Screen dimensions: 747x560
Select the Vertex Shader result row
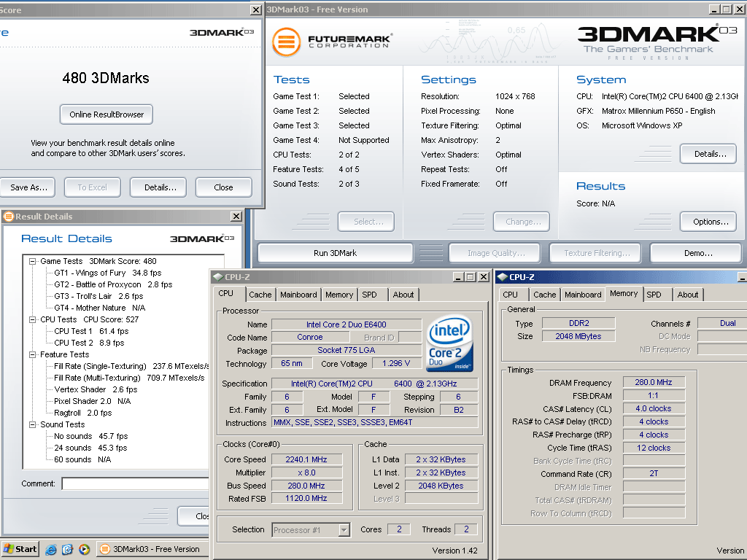point(96,389)
